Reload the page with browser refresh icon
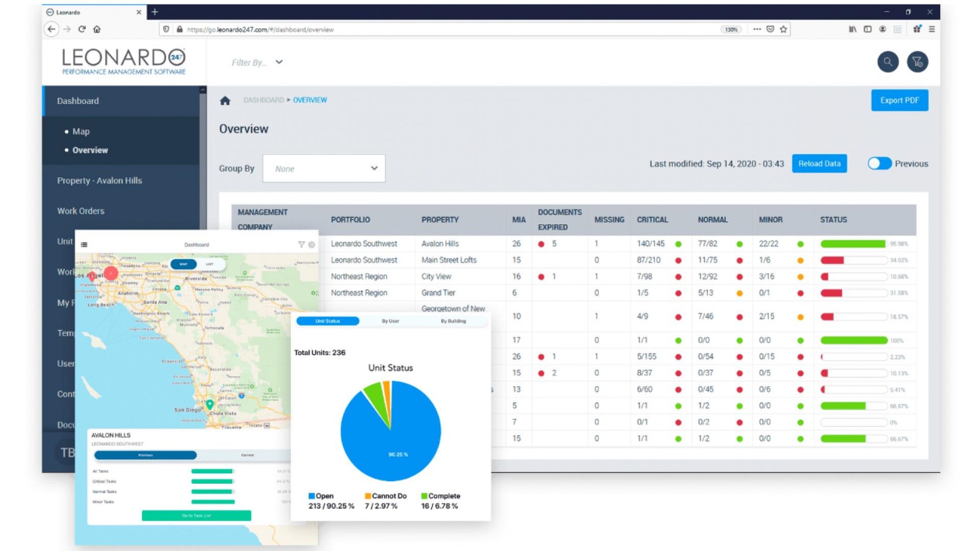The width and height of the screenshot is (980, 551). (x=82, y=29)
